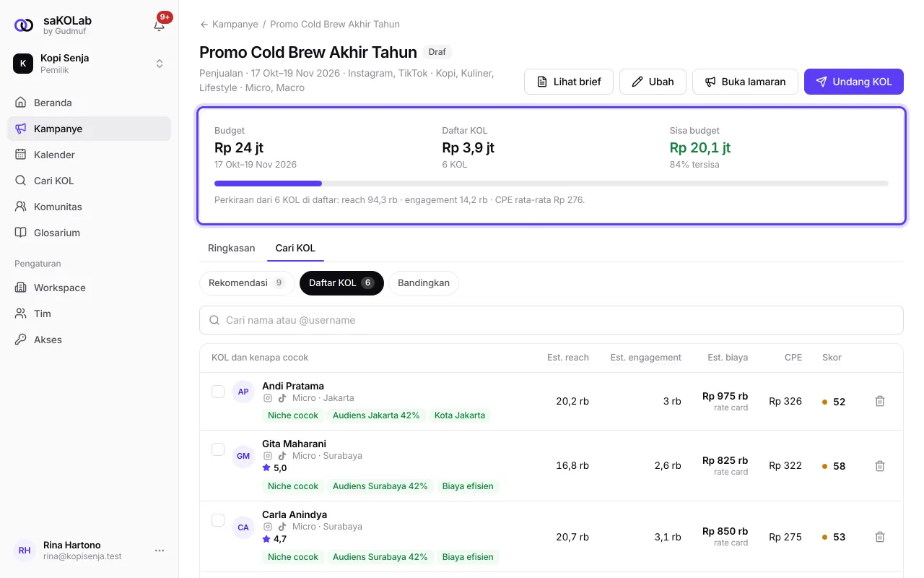Click Andi Pratama's Rp 975 rb cost
Viewport: 924px width, 578px height.
725,396
